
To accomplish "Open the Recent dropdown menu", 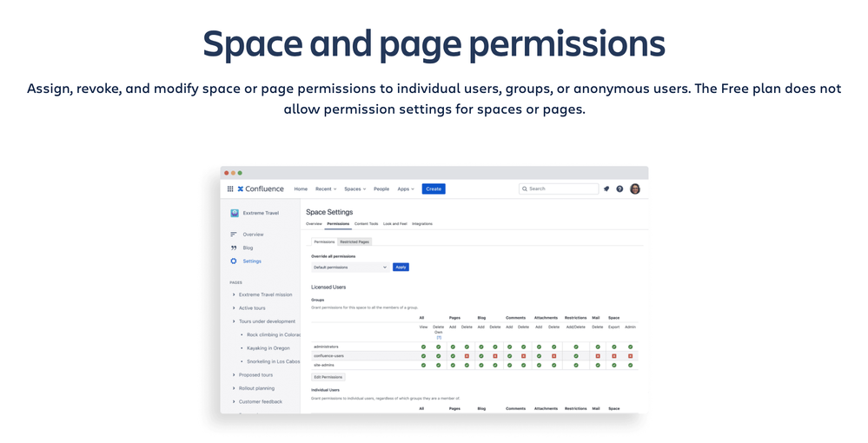I will click(x=326, y=188).
